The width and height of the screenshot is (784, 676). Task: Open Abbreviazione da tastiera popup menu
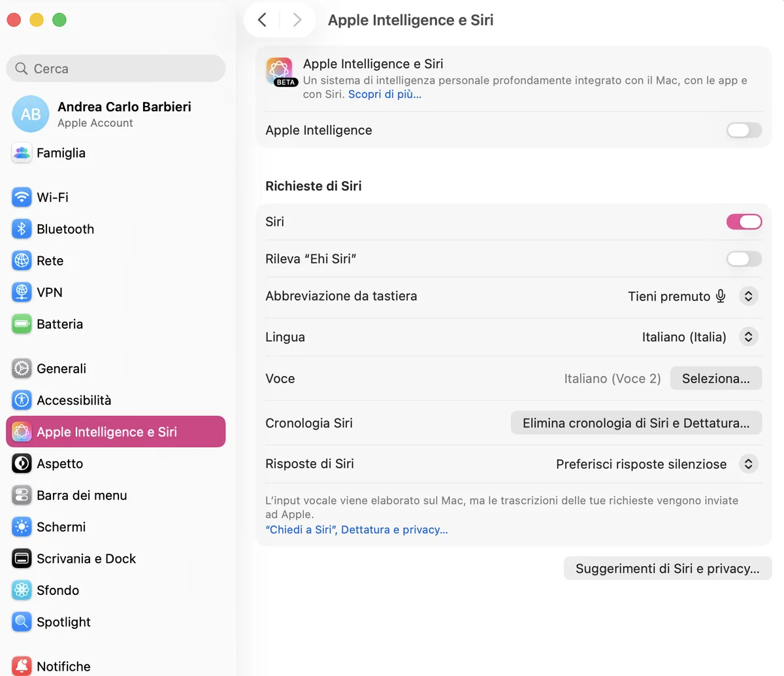click(749, 296)
